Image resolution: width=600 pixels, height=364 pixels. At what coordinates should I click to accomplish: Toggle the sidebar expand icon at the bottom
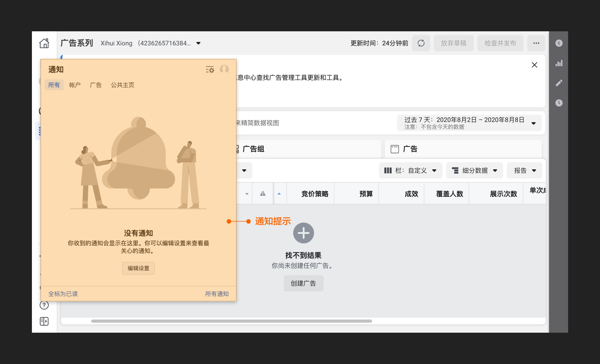coord(44,321)
